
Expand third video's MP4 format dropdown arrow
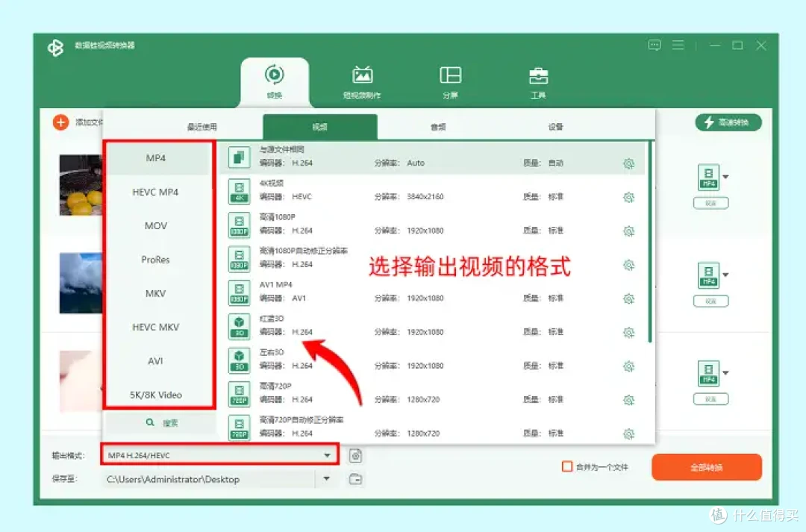[x=725, y=373]
